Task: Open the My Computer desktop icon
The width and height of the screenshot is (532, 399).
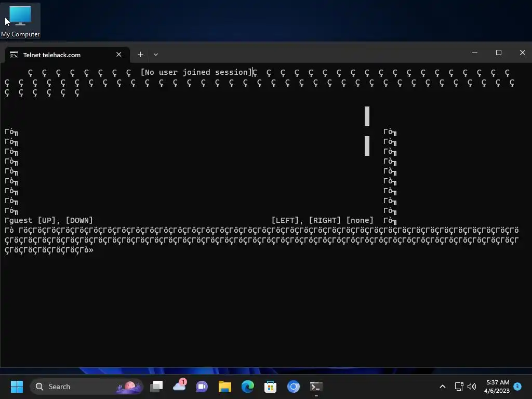Action: (20, 21)
